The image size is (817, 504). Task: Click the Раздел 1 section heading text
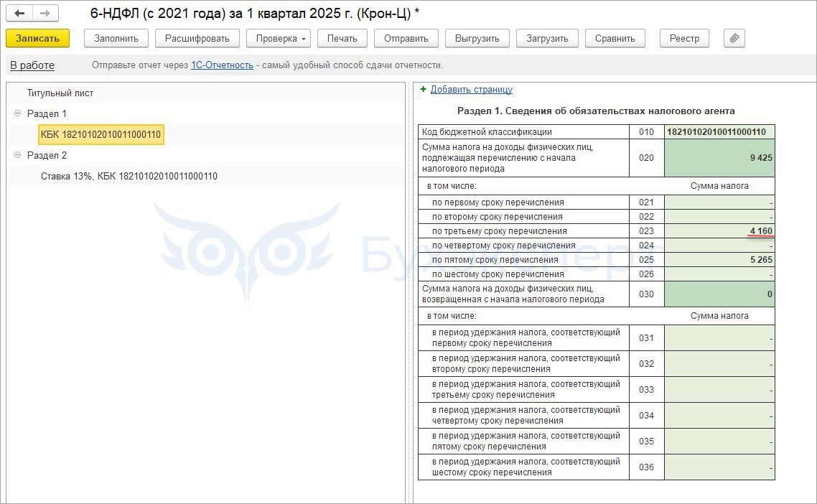[x=596, y=111]
